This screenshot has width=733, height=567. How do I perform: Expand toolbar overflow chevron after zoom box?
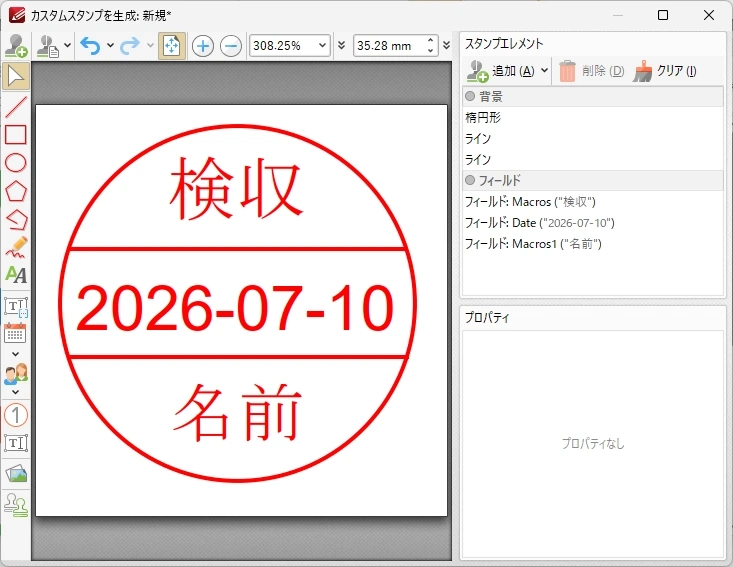(x=342, y=45)
